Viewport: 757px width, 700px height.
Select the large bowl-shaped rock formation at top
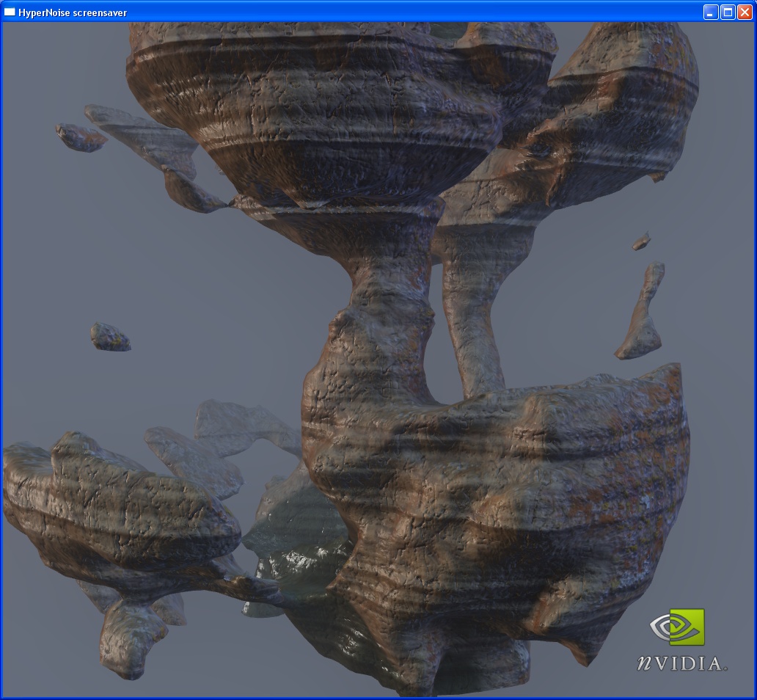pos(337,110)
